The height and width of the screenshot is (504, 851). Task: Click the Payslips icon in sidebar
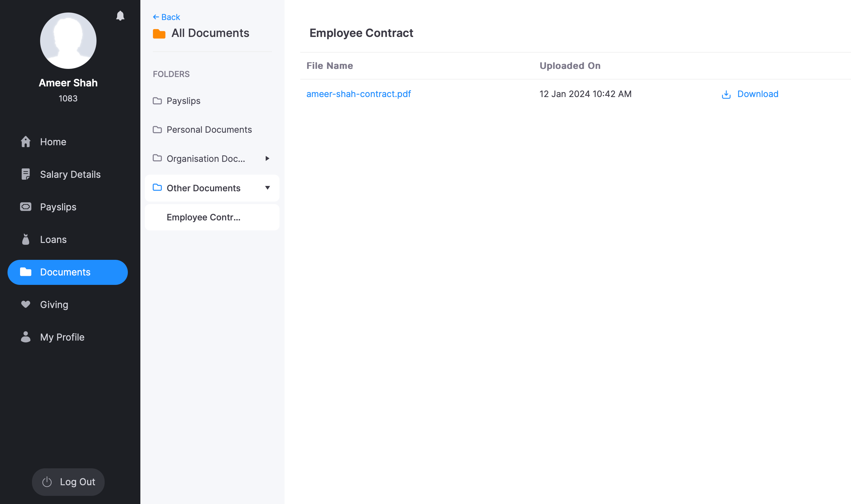pyautogui.click(x=26, y=207)
